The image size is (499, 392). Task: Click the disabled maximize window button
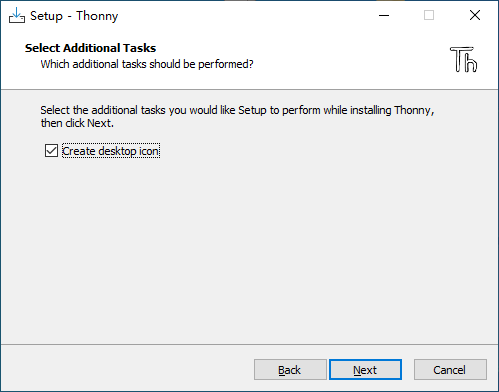[429, 15]
